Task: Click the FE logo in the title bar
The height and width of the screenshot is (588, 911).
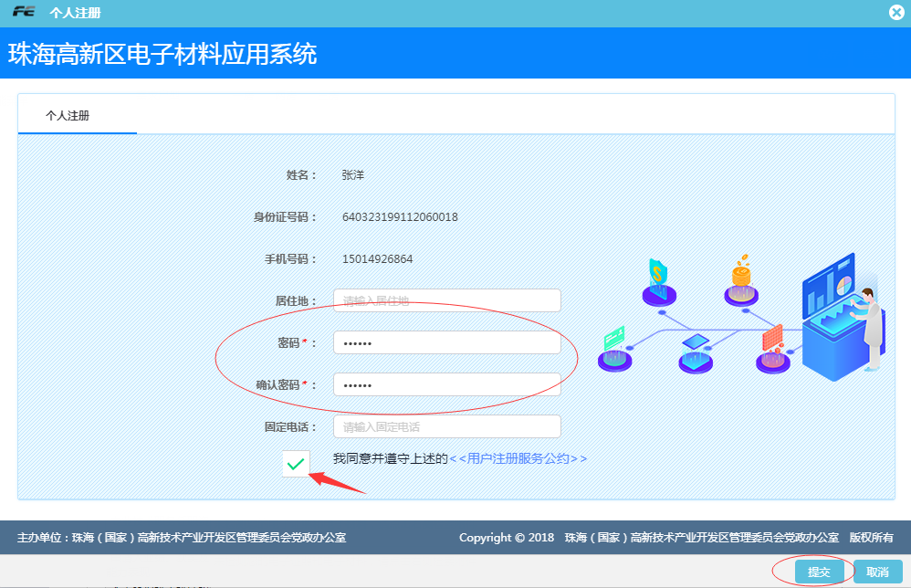Action: 24,13
